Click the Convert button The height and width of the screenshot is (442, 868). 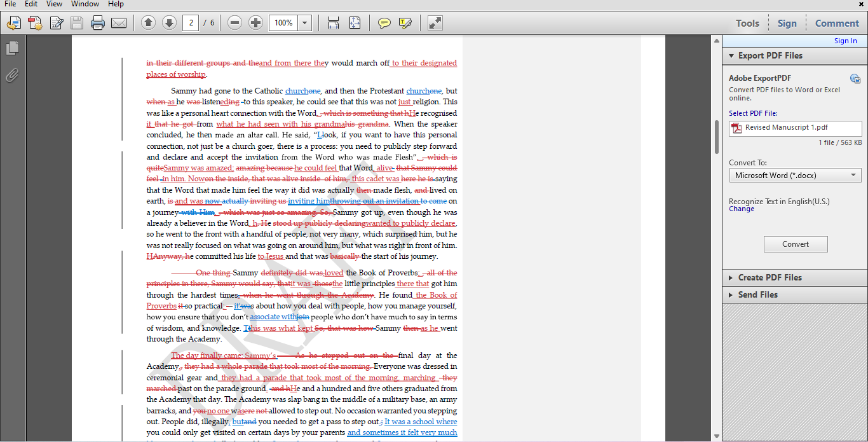pyautogui.click(x=795, y=244)
